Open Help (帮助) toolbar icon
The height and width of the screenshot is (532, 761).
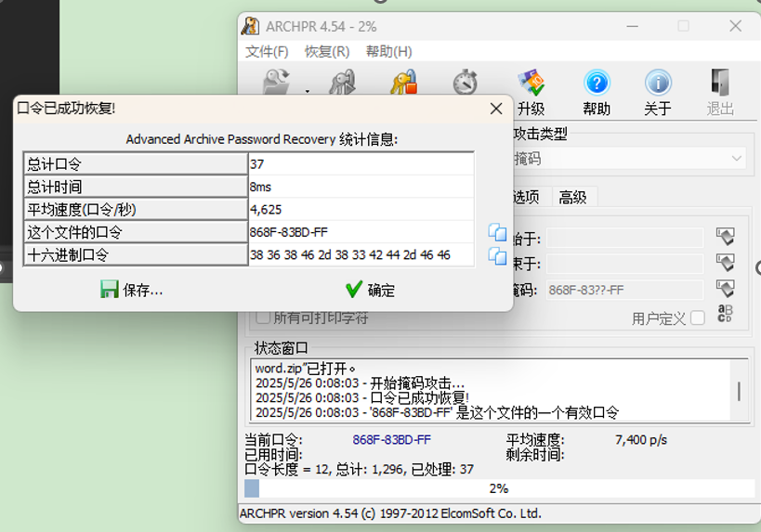click(x=597, y=83)
